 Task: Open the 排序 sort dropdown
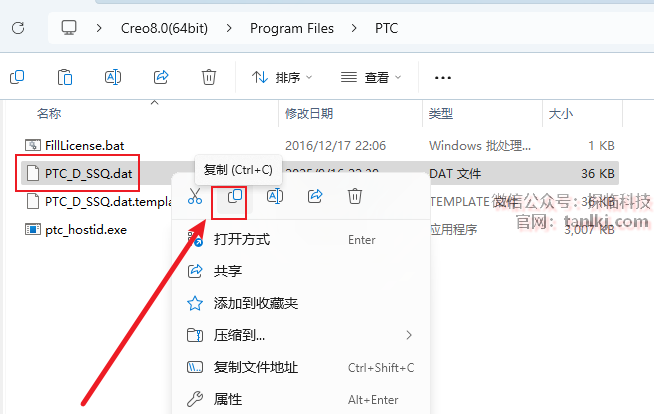pos(282,78)
